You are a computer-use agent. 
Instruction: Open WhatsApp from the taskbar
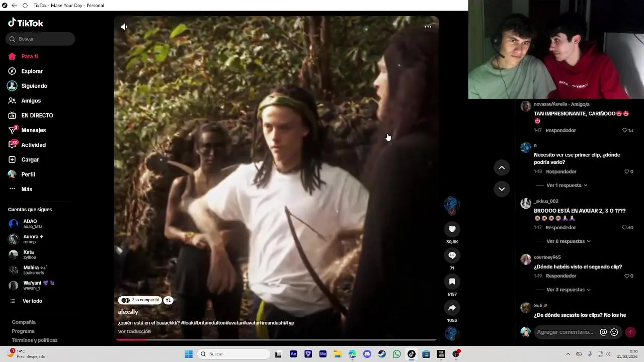click(x=397, y=354)
